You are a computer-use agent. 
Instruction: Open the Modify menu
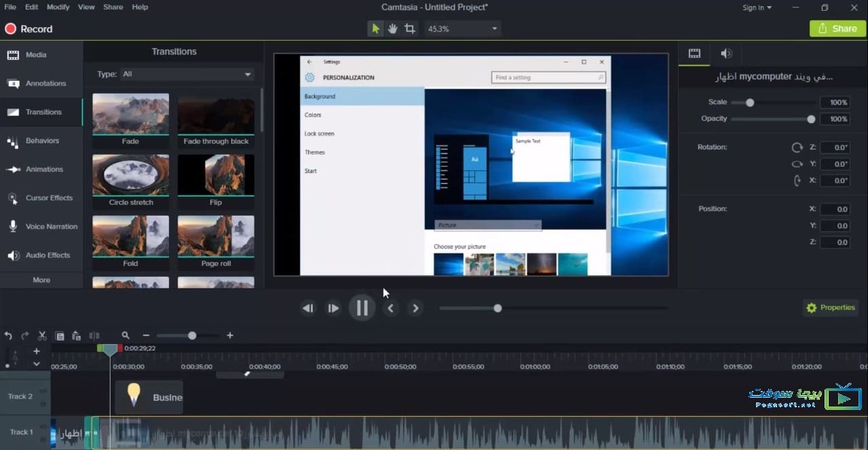pyautogui.click(x=58, y=7)
